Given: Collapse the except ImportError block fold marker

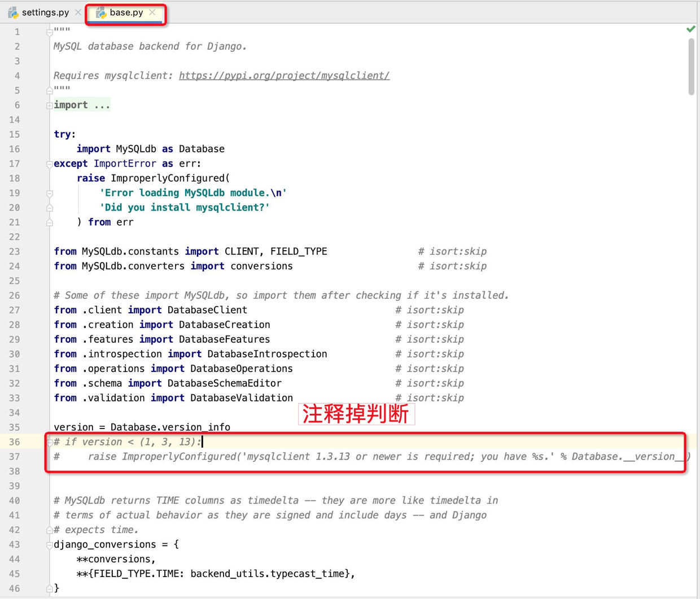Looking at the screenshot, I should click(x=50, y=164).
